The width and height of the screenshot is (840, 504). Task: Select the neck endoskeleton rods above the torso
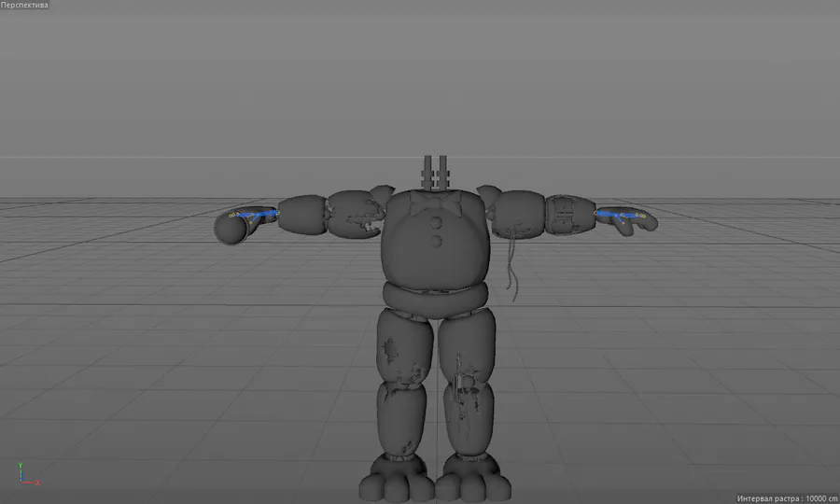point(436,173)
